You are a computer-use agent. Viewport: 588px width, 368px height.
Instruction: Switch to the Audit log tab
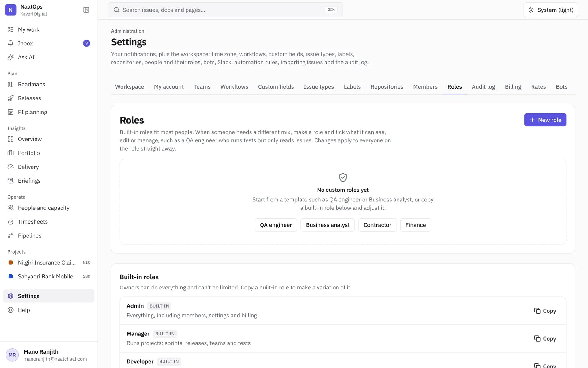[x=483, y=87]
